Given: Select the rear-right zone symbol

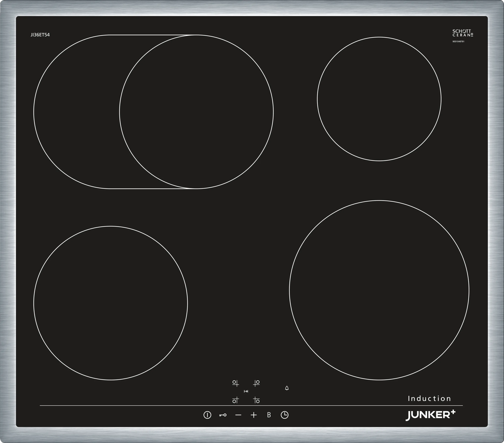Looking at the screenshot, I should point(256,383).
